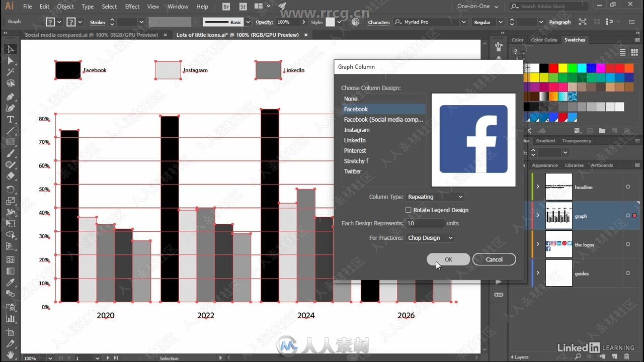The image size is (644, 362).
Task: Switch to the Gradient panel tab
Action: pos(545,141)
